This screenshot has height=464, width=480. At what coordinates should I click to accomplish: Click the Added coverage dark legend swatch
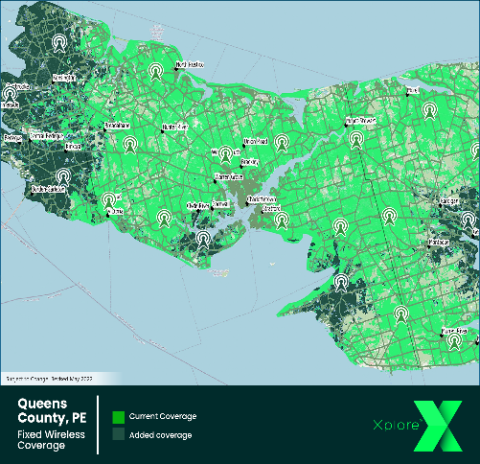tap(118, 434)
